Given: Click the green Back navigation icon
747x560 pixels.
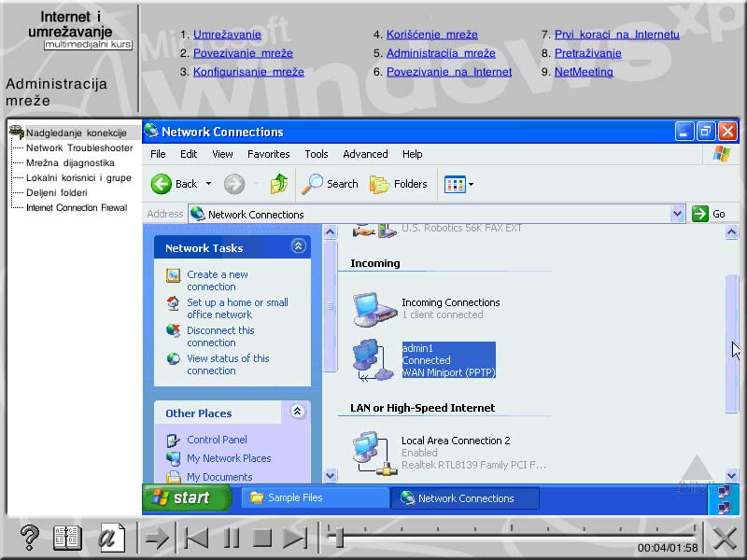Looking at the screenshot, I should 160,184.
